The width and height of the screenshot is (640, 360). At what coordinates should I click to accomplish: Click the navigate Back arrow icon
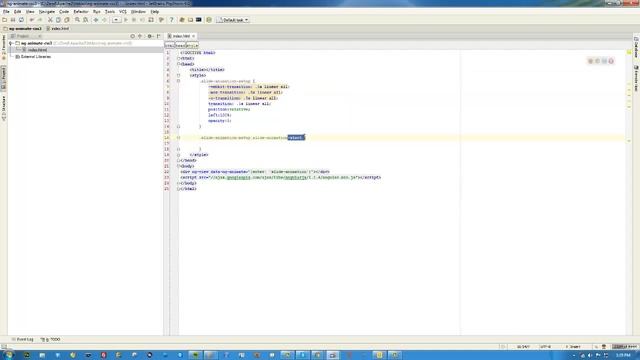(96, 20)
